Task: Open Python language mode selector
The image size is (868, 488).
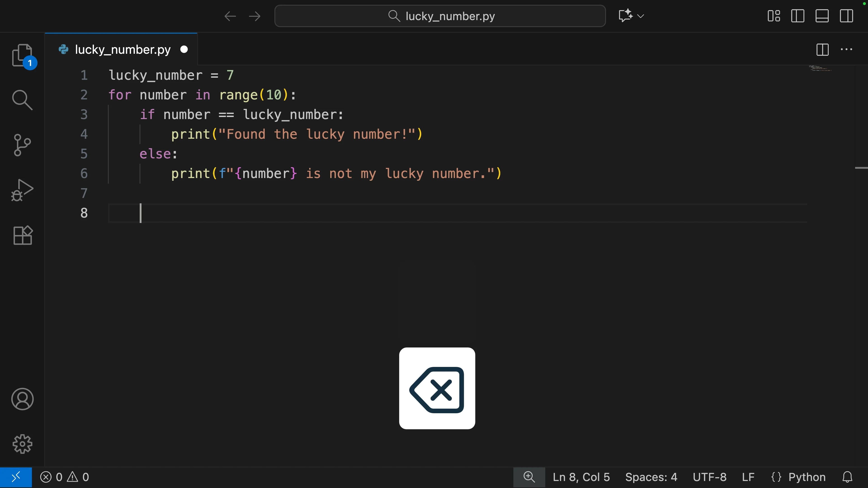Action: pos(807,477)
